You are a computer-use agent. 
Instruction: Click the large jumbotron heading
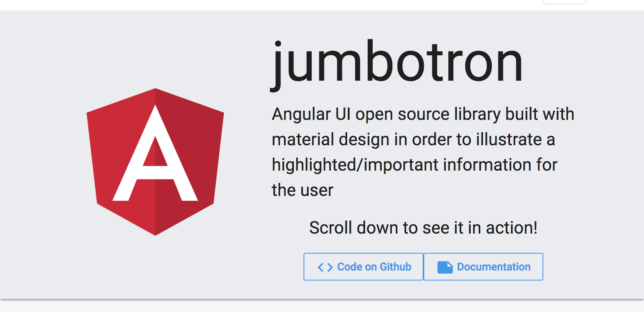coord(397,63)
